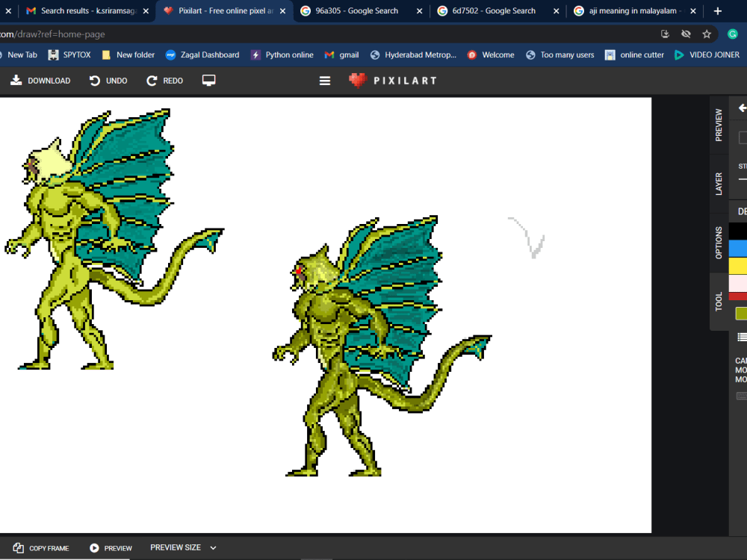Image resolution: width=747 pixels, height=560 pixels.
Task: Open the online cutter bookmark
Action: coord(634,55)
